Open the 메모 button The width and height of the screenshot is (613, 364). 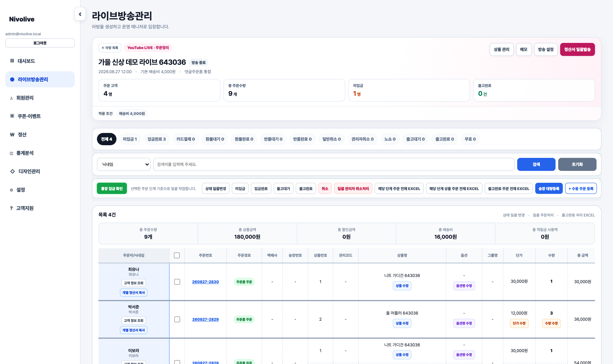[524, 49]
